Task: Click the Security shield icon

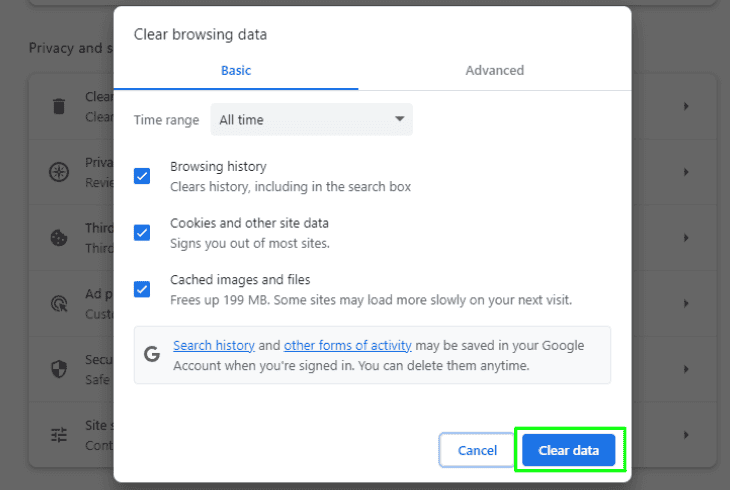Action: (x=59, y=368)
